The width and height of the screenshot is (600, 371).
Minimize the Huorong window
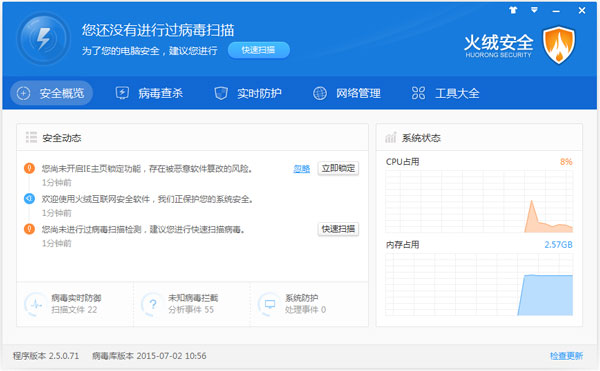click(556, 11)
